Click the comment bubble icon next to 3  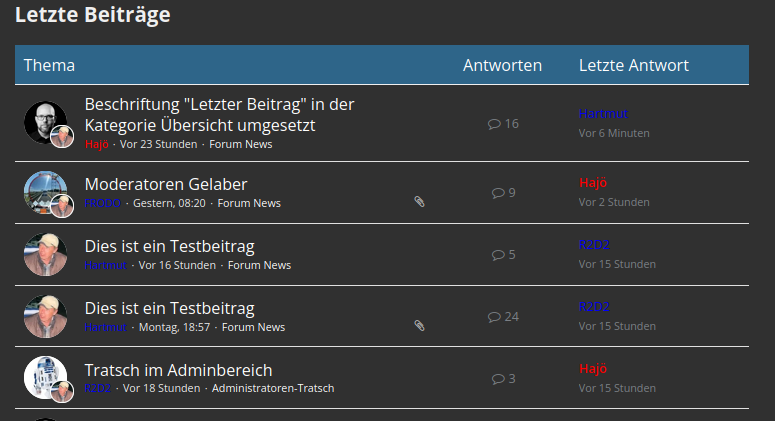click(498, 379)
